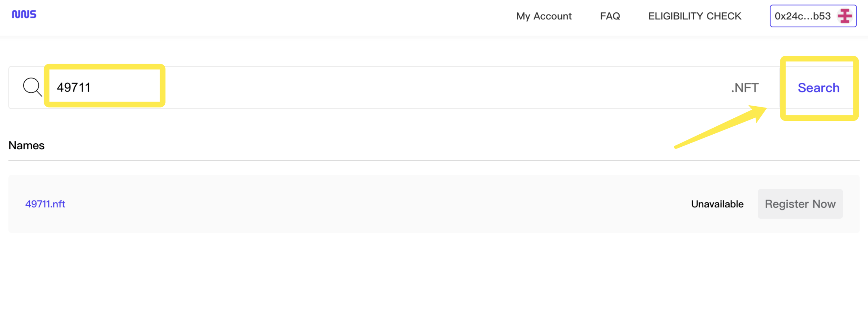This screenshot has height=324, width=868.
Task: Click the Register Now button
Action: point(800,204)
